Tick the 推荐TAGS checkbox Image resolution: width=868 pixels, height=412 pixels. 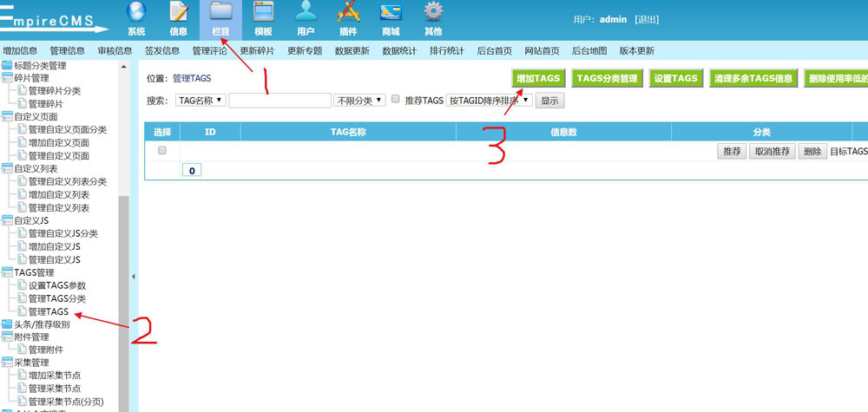pyautogui.click(x=396, y=100)
